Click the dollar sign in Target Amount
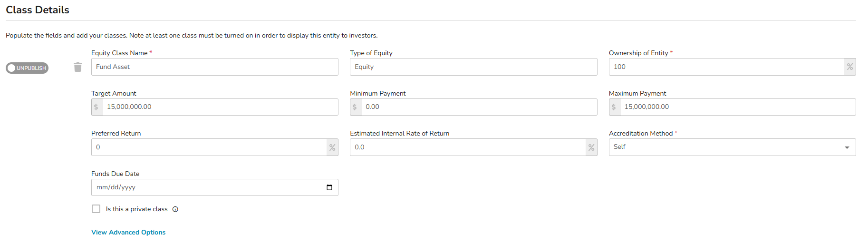Viewport: 868px width, 244px height. [x=96, y=107]
